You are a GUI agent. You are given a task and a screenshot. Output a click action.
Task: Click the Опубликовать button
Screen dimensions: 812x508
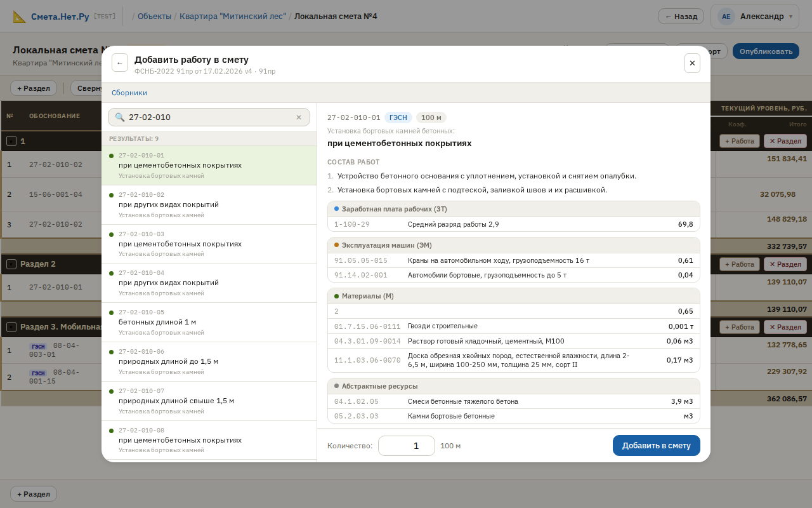pos(766,50)
